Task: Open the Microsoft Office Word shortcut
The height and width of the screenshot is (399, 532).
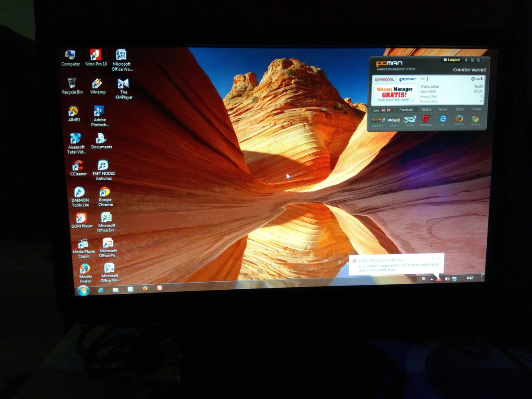Action: (122, 60)
